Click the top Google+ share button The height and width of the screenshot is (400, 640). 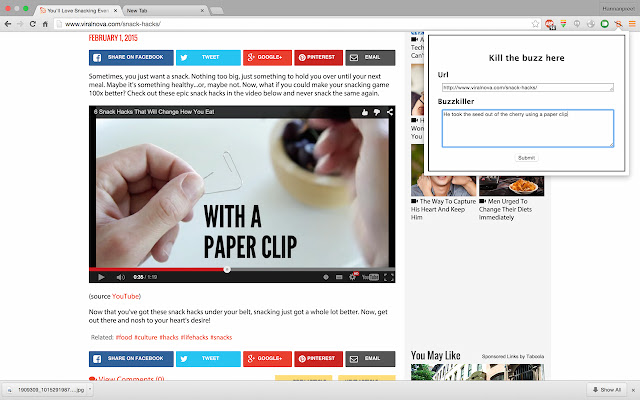(x=267, y=58)
